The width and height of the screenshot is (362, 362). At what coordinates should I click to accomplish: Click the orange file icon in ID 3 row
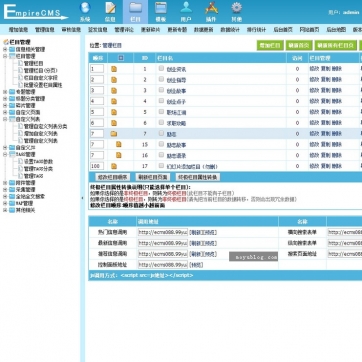[114, 91]
